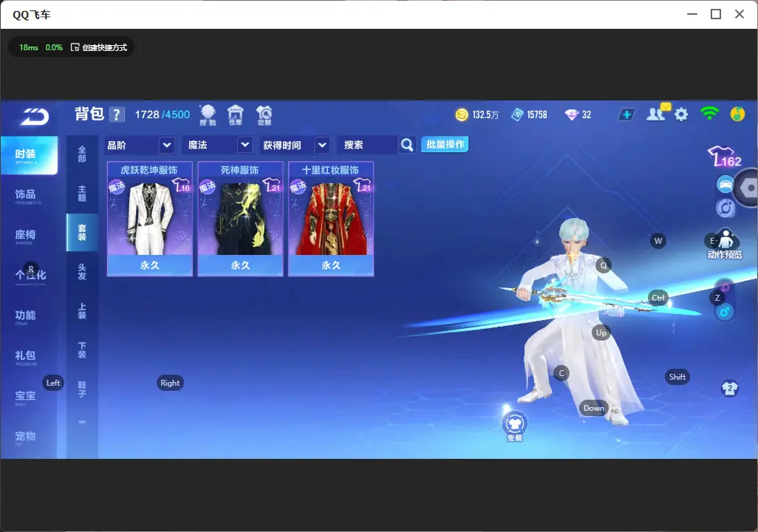The height and width of the screenshot is (532, 758).
Task: Click the Shift key overlay button
Action: [x=677, y=377]
